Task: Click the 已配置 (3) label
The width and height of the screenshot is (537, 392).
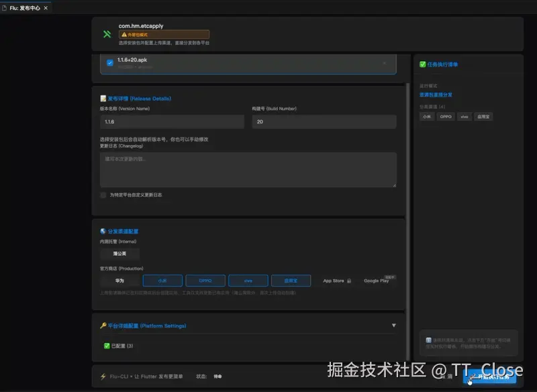Action: pyautogui.click(x=122, y=346)
